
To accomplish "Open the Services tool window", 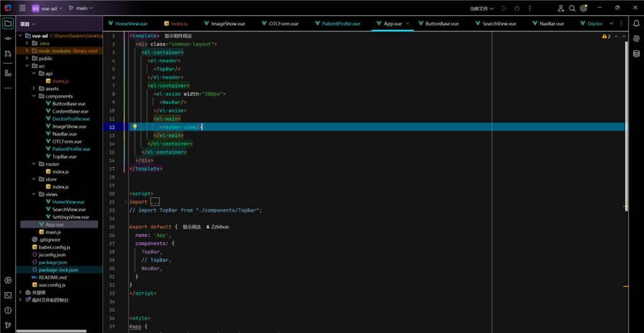I will [8, 280].
